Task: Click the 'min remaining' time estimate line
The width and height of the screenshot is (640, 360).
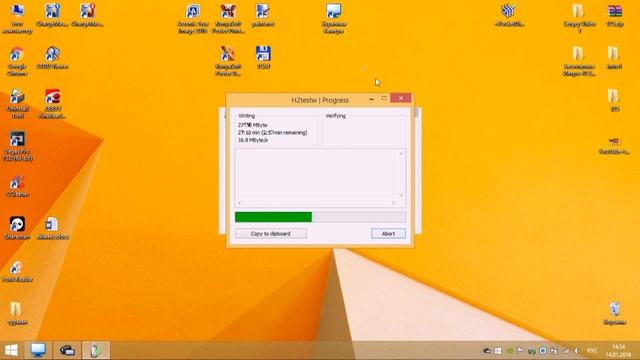Action: pyautogui.click(x=273, y=133)
